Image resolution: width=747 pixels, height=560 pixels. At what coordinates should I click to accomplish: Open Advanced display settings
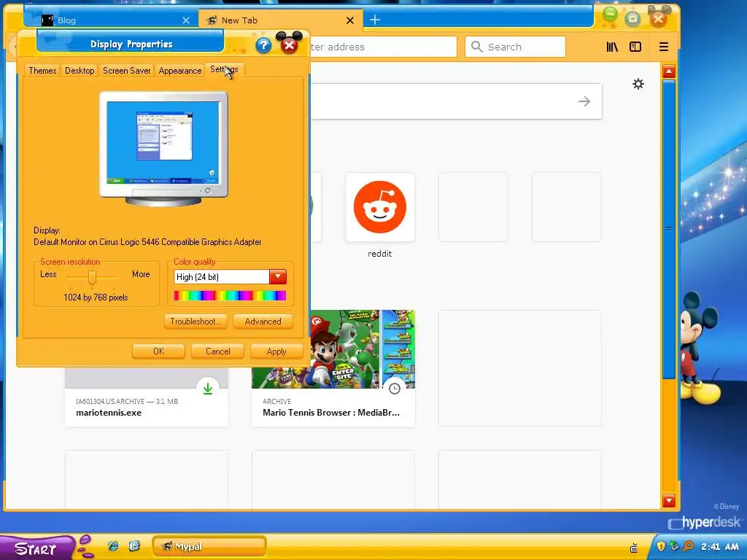point(263,322)
